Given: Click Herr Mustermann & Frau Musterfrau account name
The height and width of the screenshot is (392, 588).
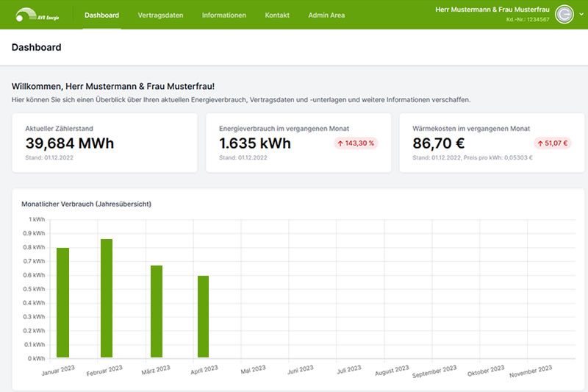Looking at the screenshot, I should (492, 10).
